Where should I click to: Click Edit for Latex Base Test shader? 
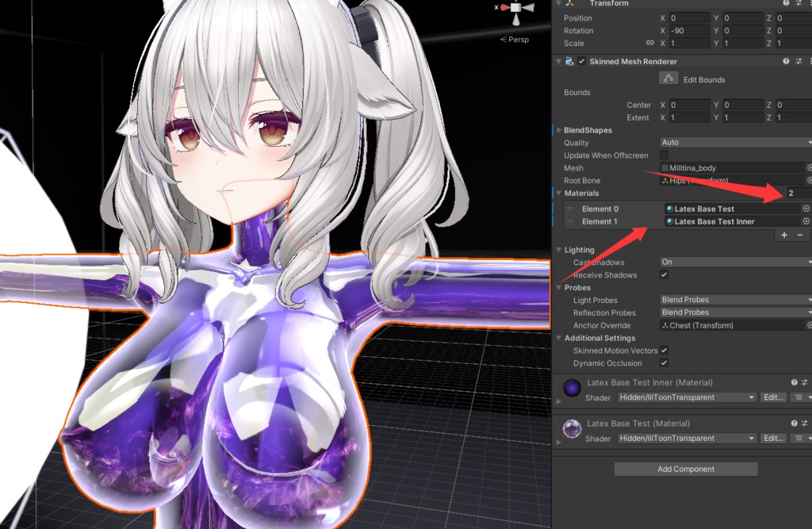tap(773, 439)
